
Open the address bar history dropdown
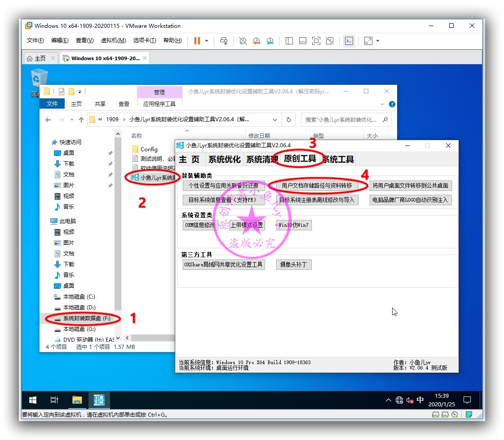click(275, 120)
